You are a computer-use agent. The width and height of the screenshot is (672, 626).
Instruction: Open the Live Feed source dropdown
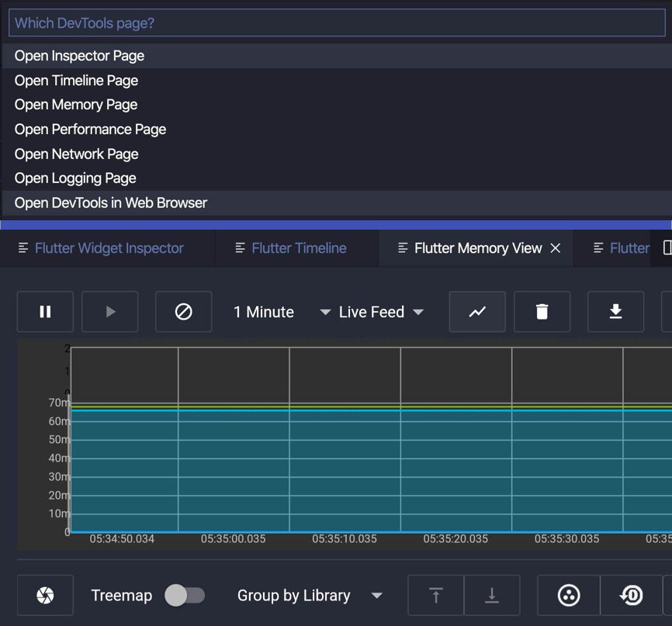coord(380,312)
